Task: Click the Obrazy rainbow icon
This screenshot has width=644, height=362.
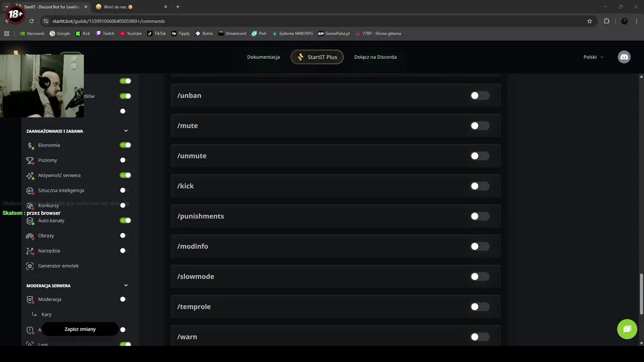Action: (x=30, y=236)
